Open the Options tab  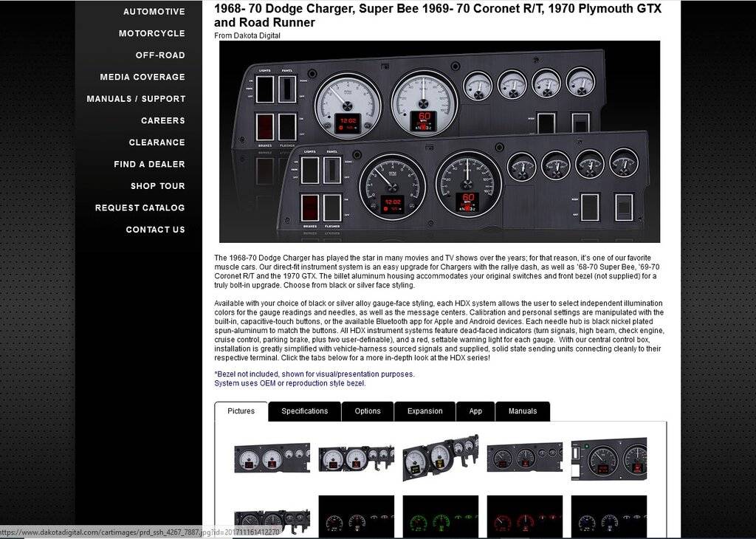click(367, 411)
